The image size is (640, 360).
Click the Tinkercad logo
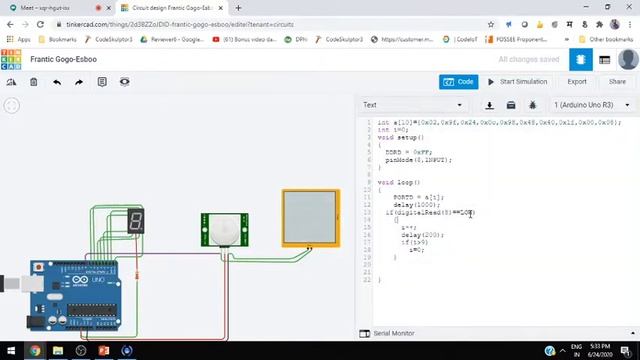(x=11, y=60)
